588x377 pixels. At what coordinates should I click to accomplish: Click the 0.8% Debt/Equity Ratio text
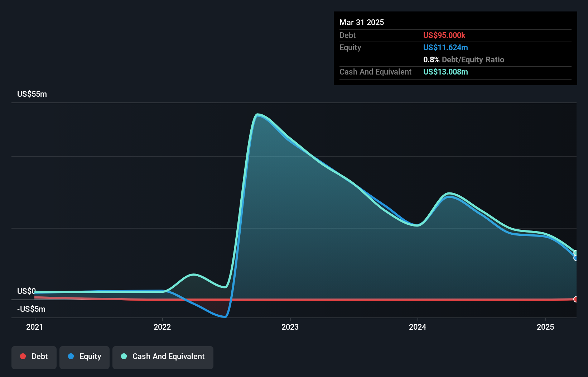click(x=464, y=59)
